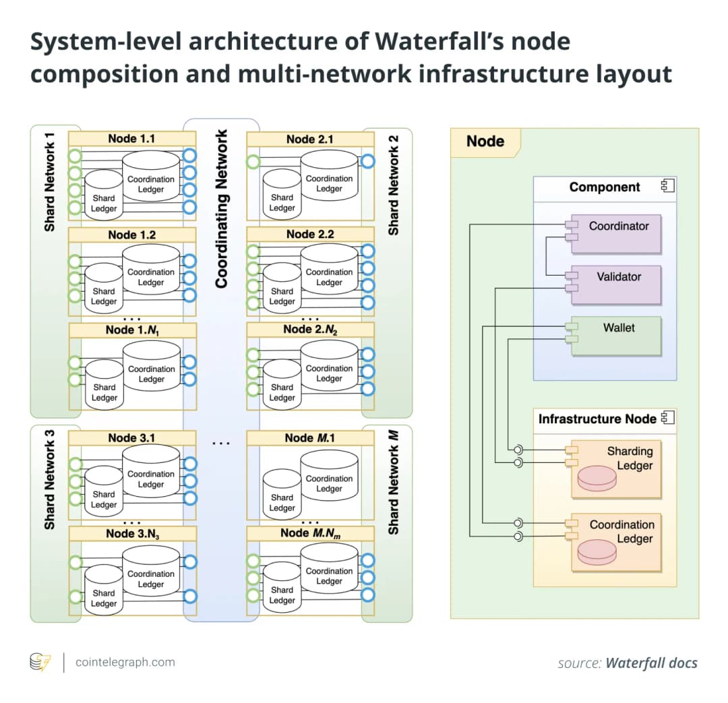The height and width of the screenshot is (703, 728).
Task: Click the pink disk in the right panel's Coordination Ledger
Action: point(595,550)
